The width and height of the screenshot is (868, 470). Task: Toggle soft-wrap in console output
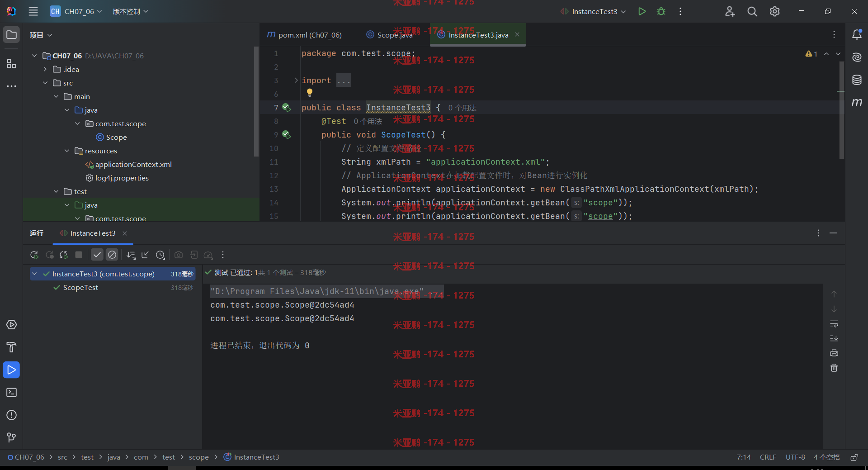coord(834,323)
